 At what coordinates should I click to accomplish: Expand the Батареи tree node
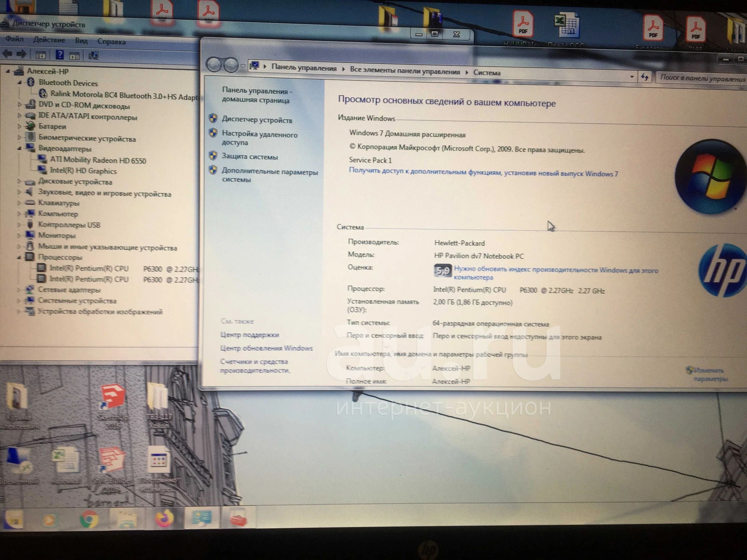pyautogui.click(x=19, y=127)
